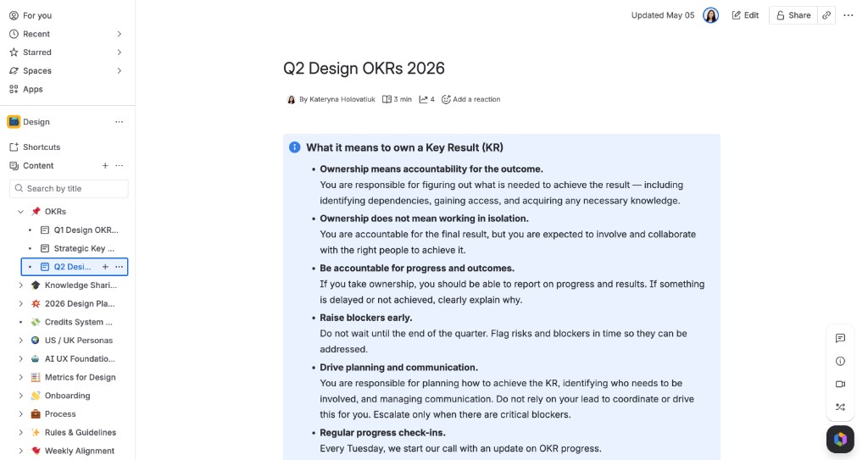Open comments panel icon
The image size is (868, 460).
[840, 338]
